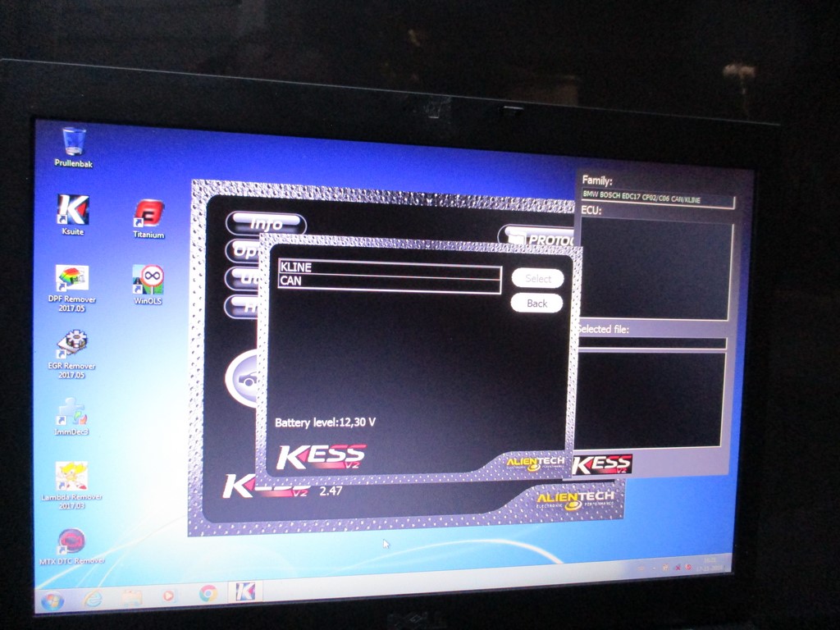Select KLINE in the connection list
Image resolution: width=840 pixels, height=630 pixels.
coord(389,267)
